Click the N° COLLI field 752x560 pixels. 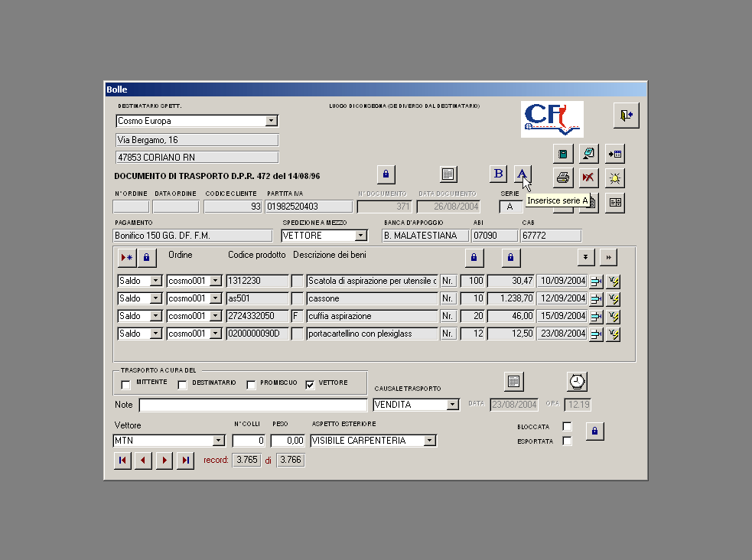[249, 441]
